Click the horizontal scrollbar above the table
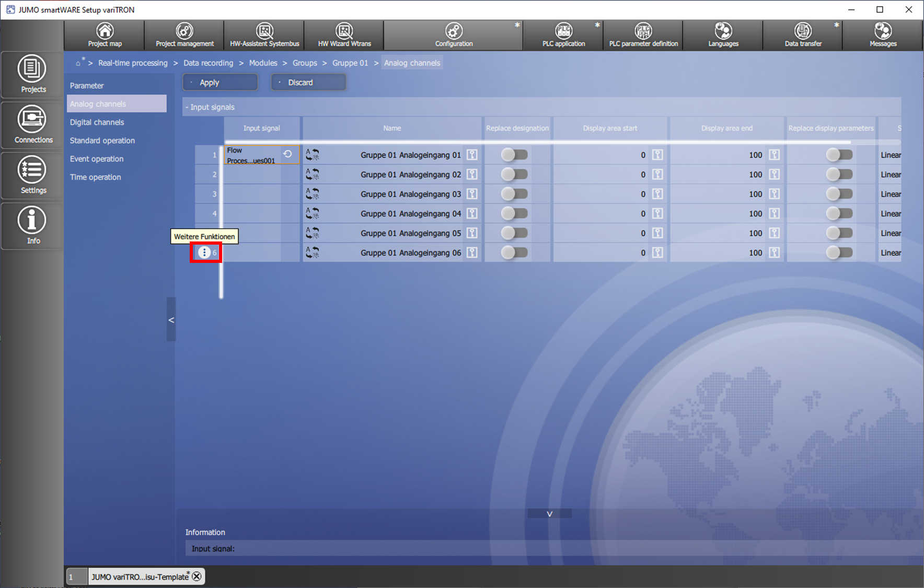 click(537, 142)
